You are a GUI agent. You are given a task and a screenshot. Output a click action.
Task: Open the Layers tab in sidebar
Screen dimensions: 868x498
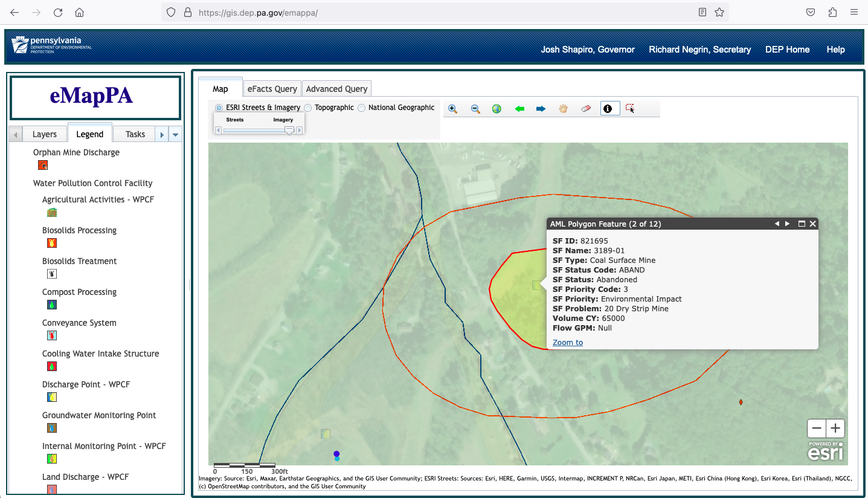pyautogui.click(x=44, y=134)
